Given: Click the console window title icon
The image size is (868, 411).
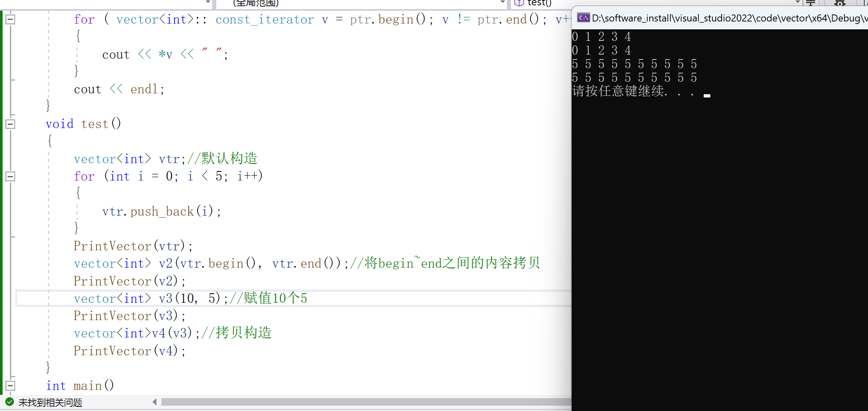Looking at the screenshot, I should click(583, 18).
